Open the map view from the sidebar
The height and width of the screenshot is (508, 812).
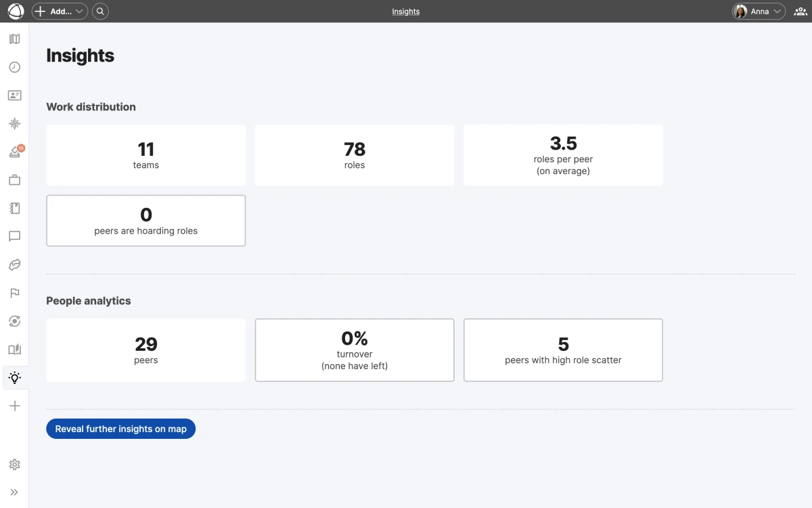14,39
